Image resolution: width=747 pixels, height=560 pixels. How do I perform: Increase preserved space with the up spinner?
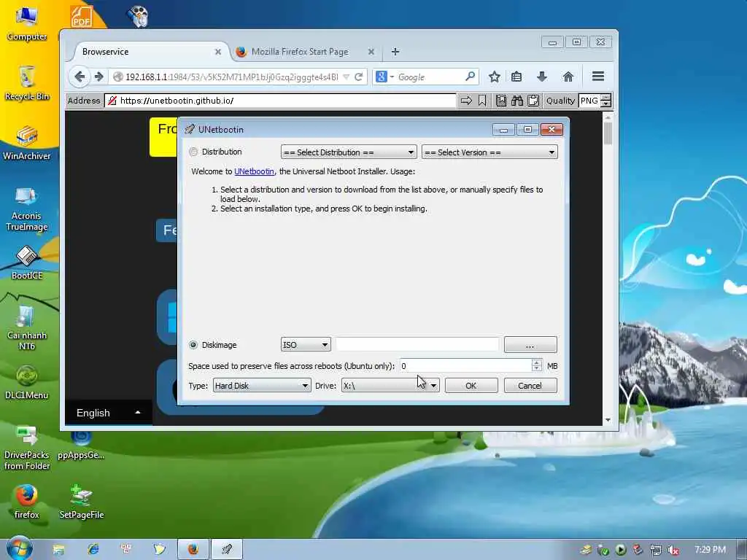pyautogui.click(x=536, y=363)
